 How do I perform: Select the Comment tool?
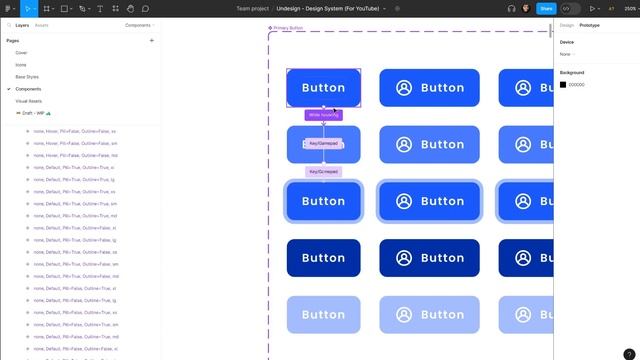pyautogui.click(x=145, y=9)
